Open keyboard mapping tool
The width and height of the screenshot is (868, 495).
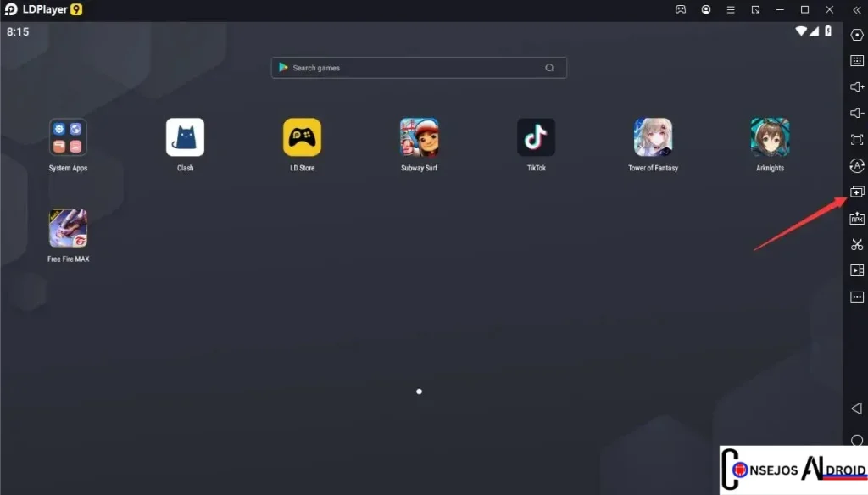856,61
